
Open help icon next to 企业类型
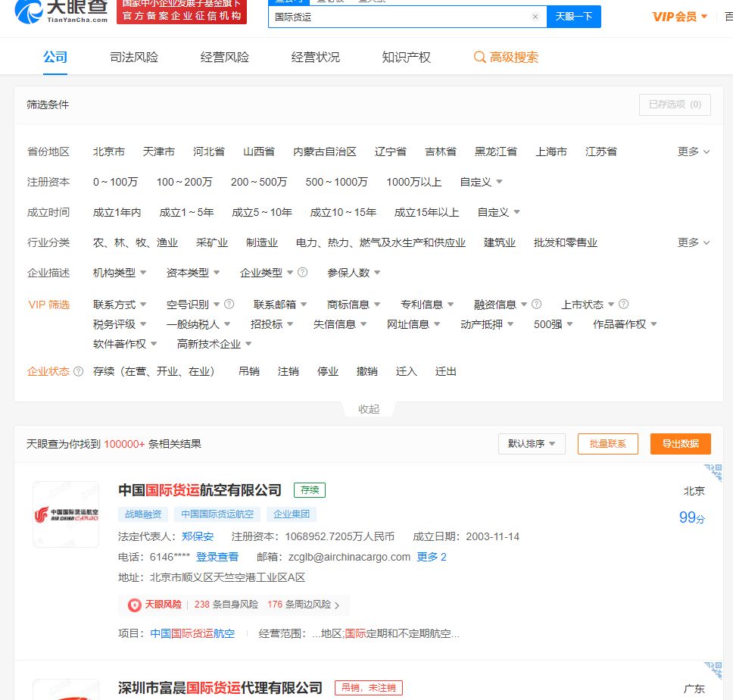(x=302, y=272)
